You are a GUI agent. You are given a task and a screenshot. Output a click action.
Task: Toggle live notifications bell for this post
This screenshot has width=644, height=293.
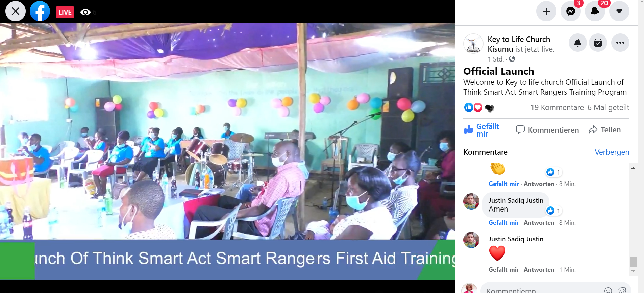click(578, 43)
